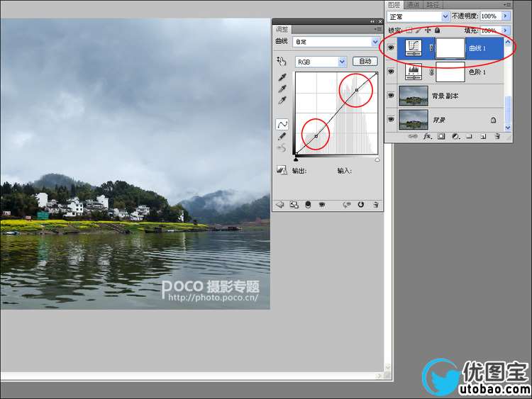532x399 pixels.
Task: View previous state icon in Adjustments panel
Action: pos(346,205)
